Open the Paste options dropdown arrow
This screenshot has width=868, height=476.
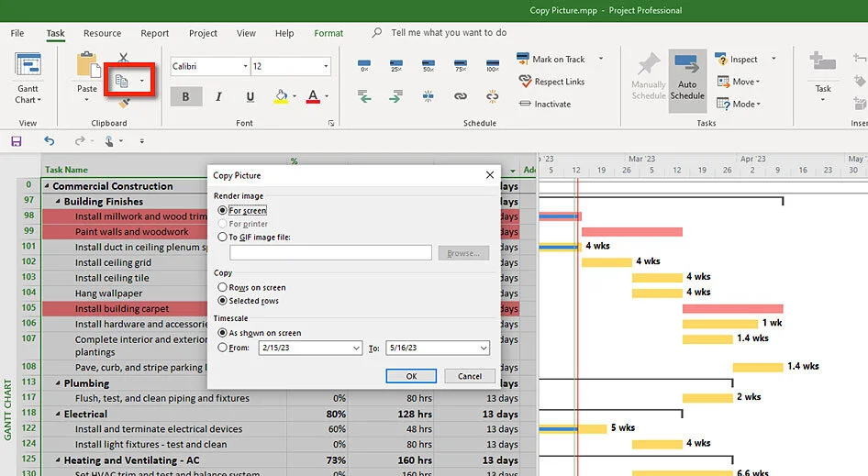click(87, 100)
